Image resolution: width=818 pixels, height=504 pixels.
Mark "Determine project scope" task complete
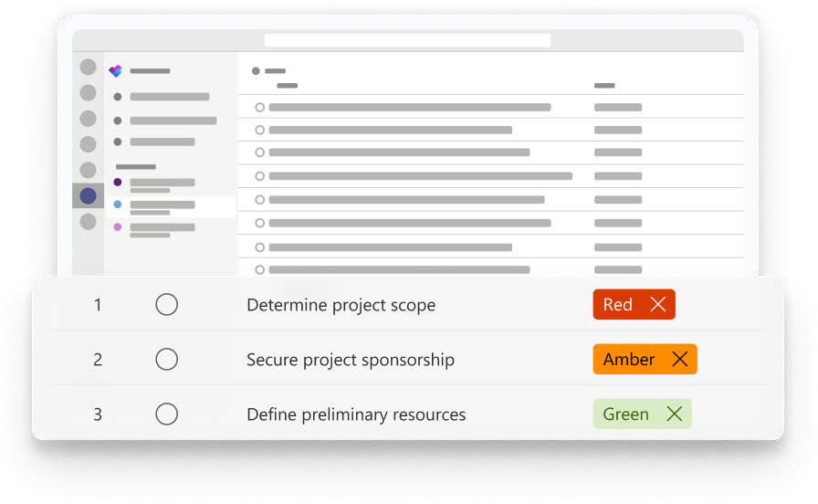click(x=166, y=305)
